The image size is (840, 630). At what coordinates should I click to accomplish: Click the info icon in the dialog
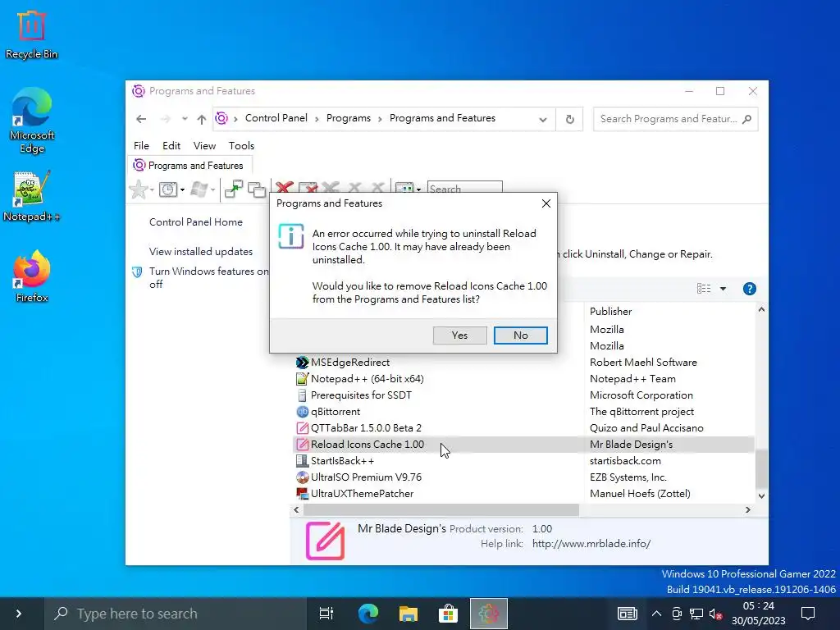[291, 237]
